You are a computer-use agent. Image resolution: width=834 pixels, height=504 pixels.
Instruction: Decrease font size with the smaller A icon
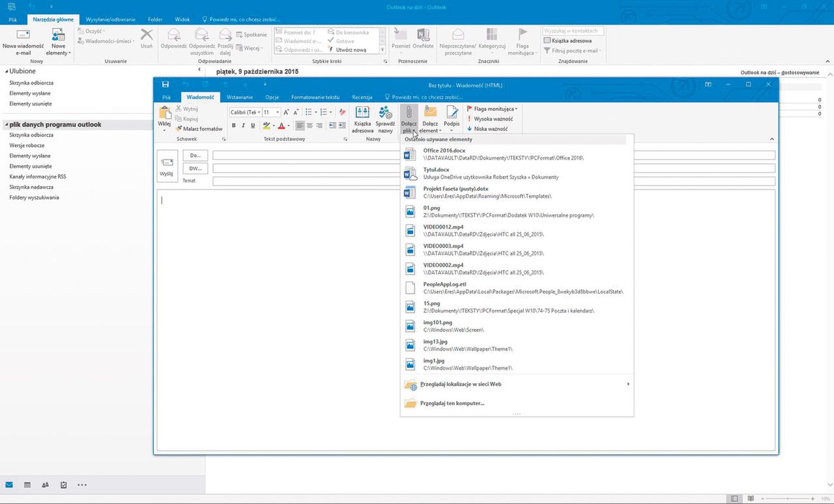click(x=295, y=113)
